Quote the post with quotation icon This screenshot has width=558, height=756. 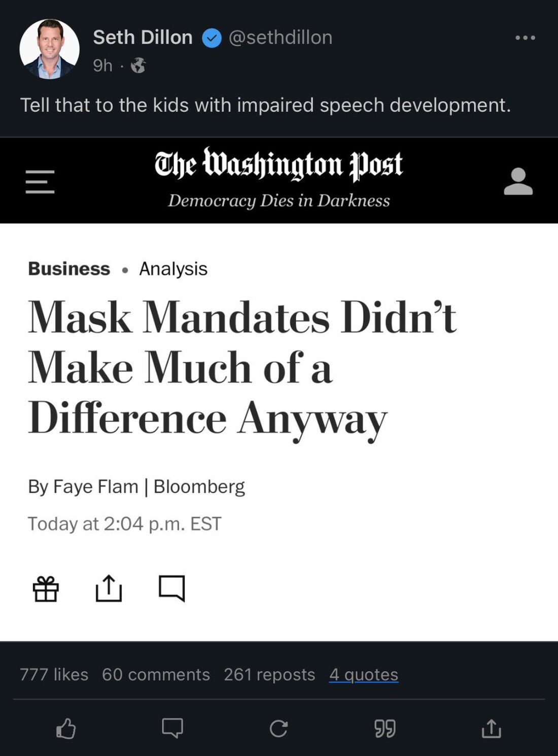point(385,729)
